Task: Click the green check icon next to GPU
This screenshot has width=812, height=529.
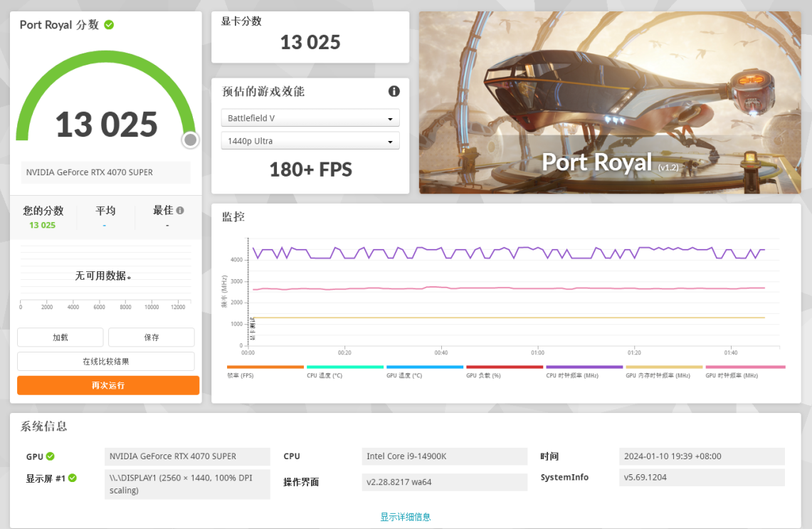Action: [x=51, y=456]
